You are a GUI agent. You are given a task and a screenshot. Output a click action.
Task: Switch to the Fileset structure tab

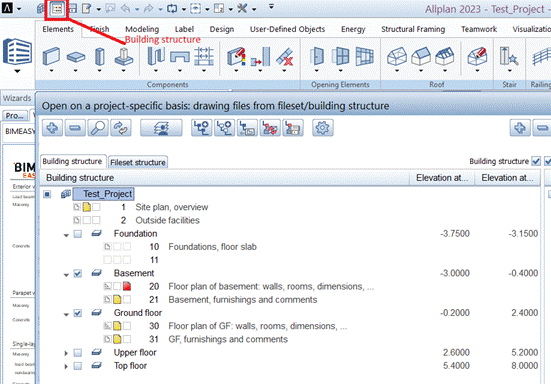[138, 162]
